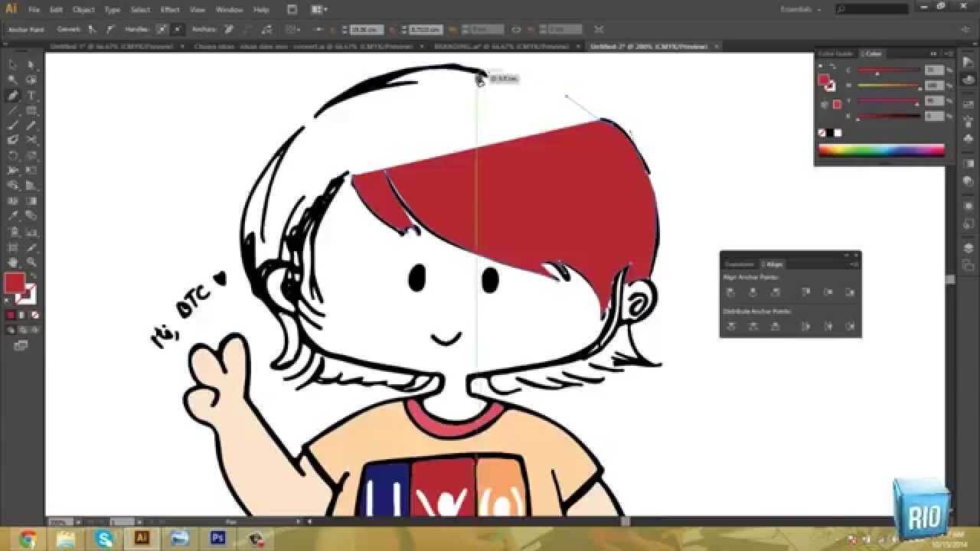
Task: Select the Scale tool
Action: point(31,155)
